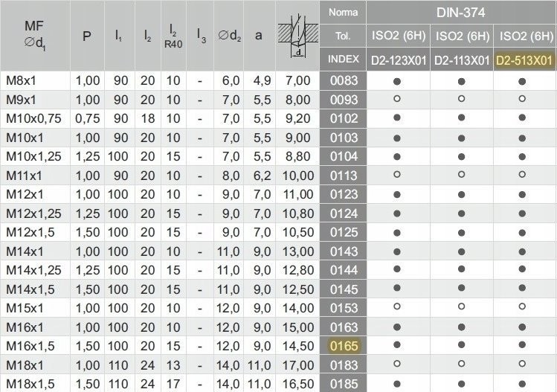Viewport: 557px width, 392px height.
Task: Click the D2-113X01 column header
Action: (x=461, y=60)
